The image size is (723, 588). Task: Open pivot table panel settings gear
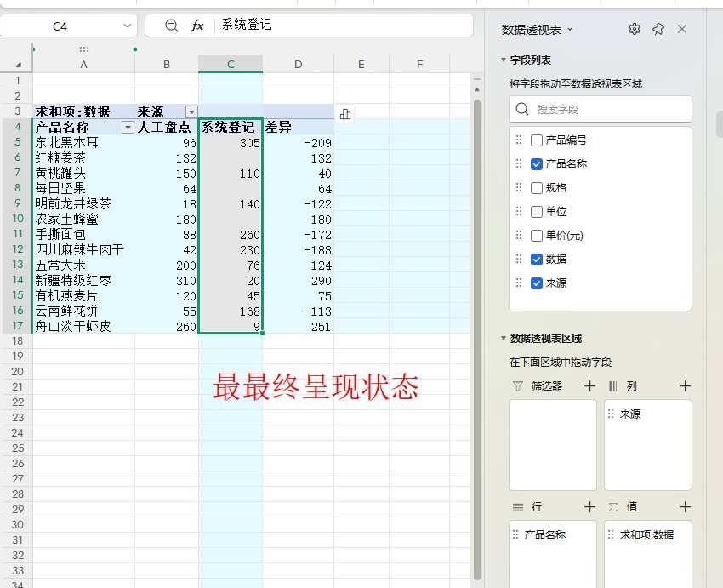pyautogui.click(x=635, y=29)
